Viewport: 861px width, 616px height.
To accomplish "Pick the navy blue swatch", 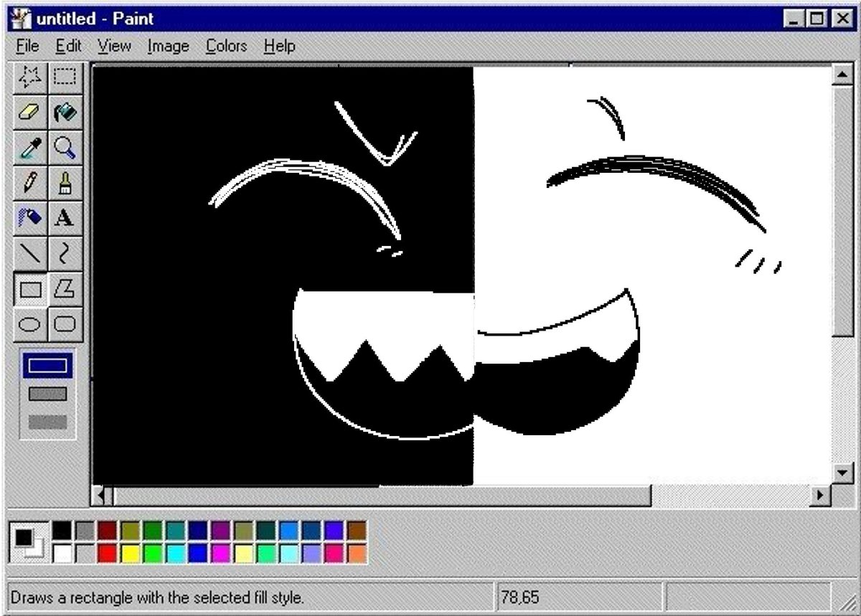I will (x=198, y=531).
